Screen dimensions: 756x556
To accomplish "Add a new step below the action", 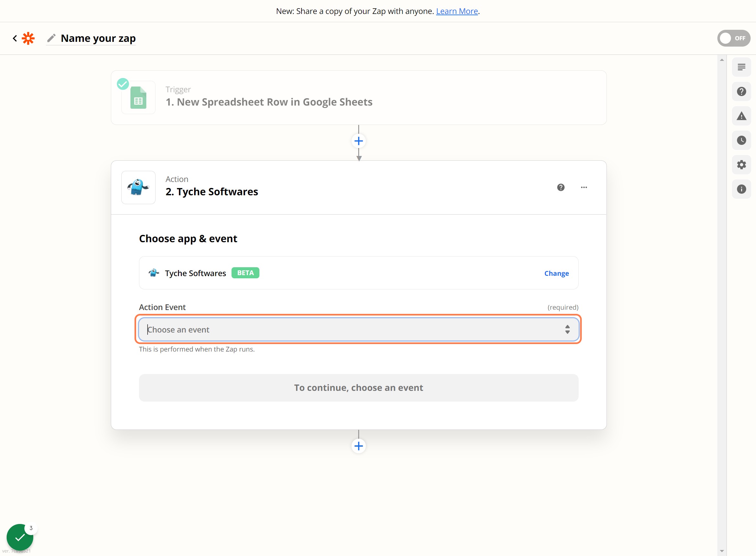I will pyautogui.click(x=359, y=446).
